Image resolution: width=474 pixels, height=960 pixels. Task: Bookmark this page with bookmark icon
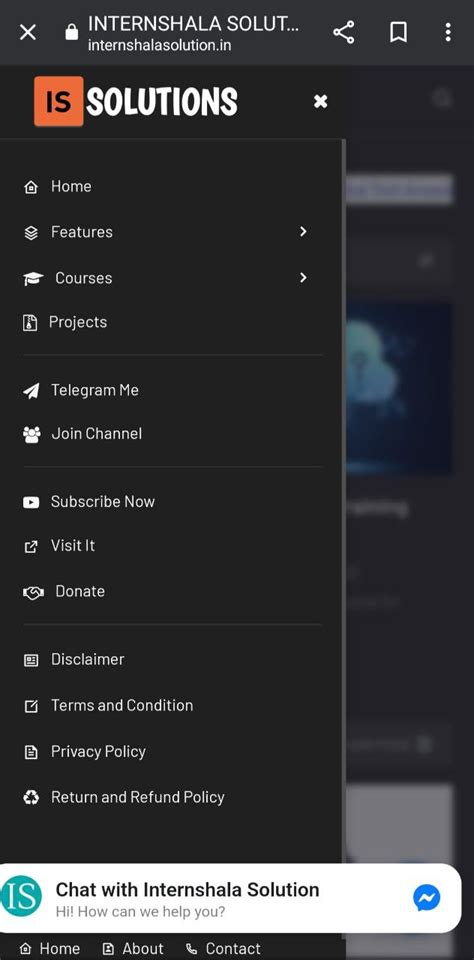[398, 32]
